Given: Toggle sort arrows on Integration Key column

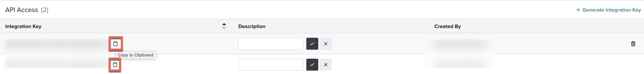Looking at the screenshot, I should 224,26.
